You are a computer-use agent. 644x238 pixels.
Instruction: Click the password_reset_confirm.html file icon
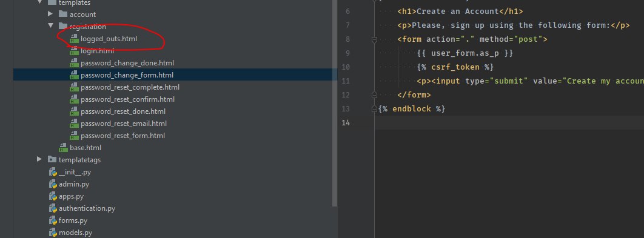(x=74, y=99)
